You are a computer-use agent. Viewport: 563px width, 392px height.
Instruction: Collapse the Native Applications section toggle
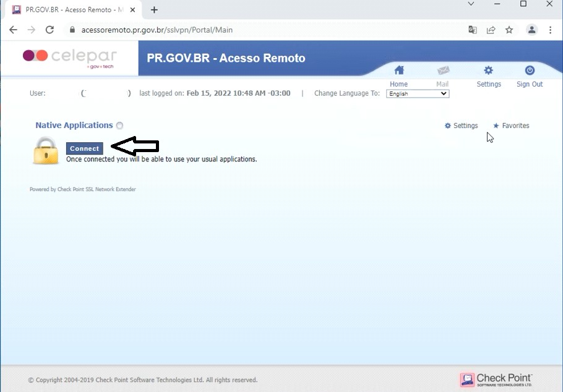click(119, 126)
